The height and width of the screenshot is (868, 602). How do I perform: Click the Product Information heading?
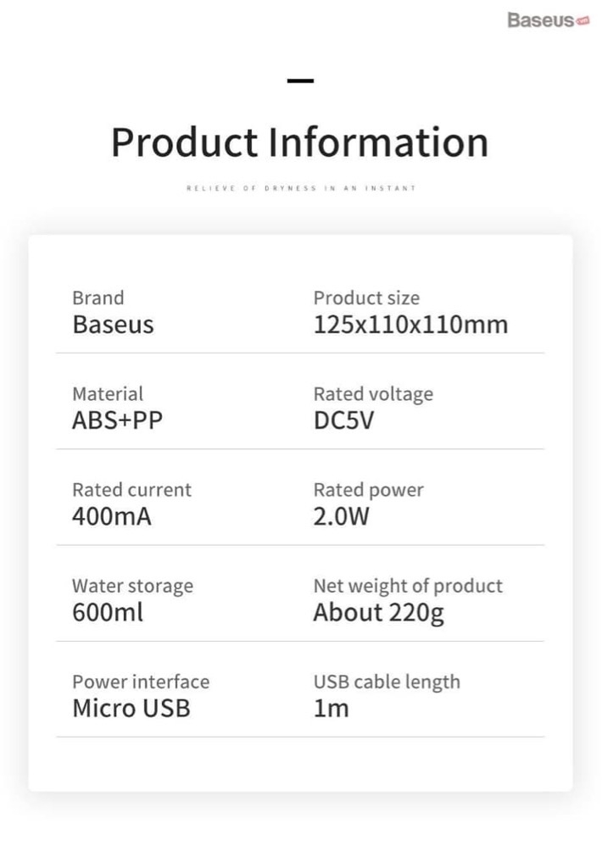pos(300,142)
